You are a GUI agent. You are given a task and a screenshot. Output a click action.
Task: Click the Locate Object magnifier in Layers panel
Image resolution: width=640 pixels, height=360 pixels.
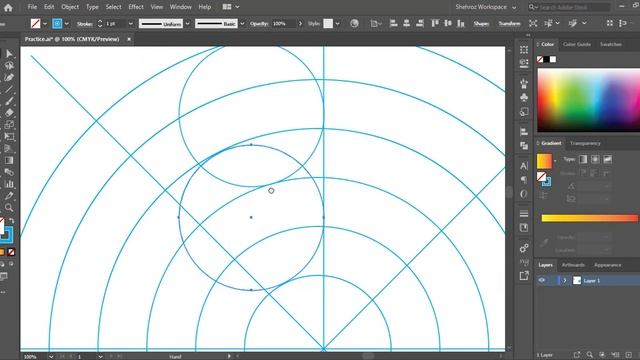click(589, 355)
